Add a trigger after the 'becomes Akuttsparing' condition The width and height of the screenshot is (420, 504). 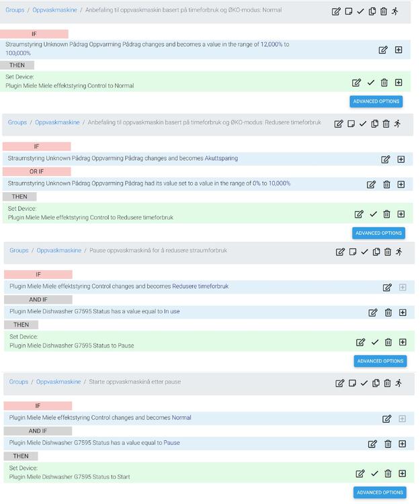pos(401,159)
